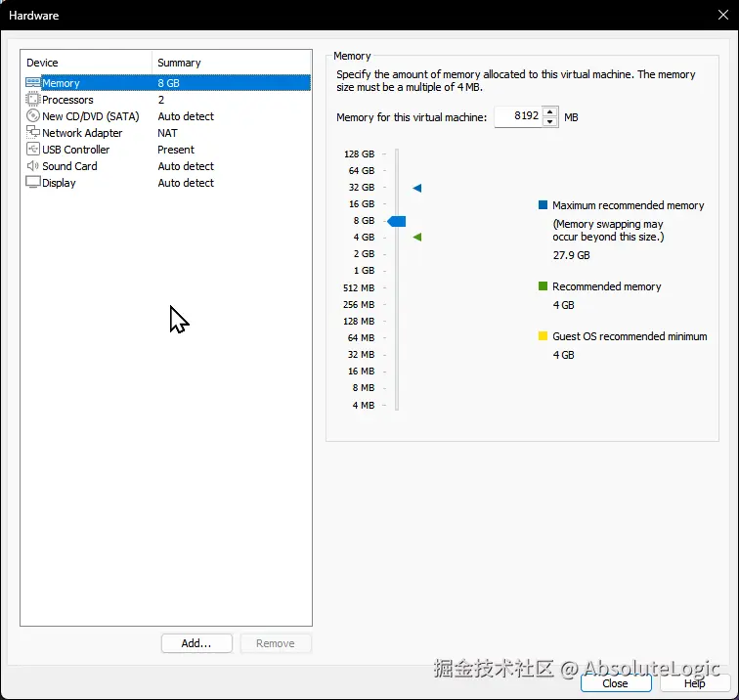Click the memory slider thumb at 8 GB
The width and height of the screenshot is (739, 700).
[397, 221]
